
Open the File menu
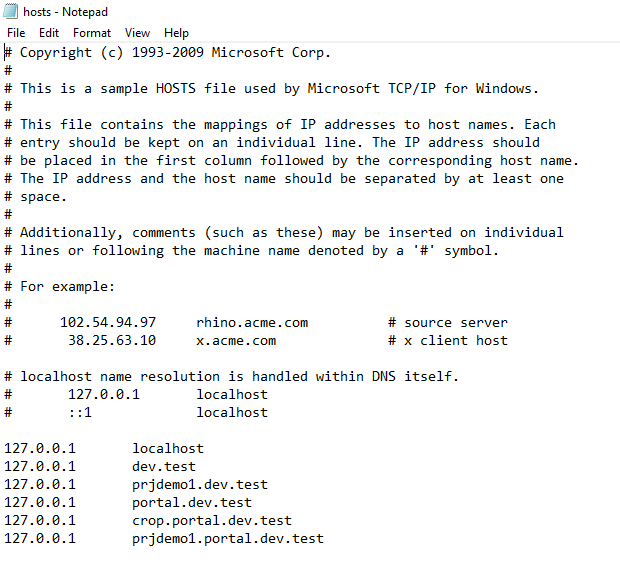tap(16, 33)
